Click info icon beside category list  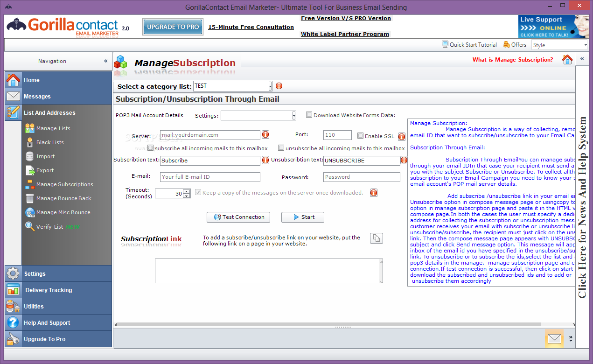279,86
